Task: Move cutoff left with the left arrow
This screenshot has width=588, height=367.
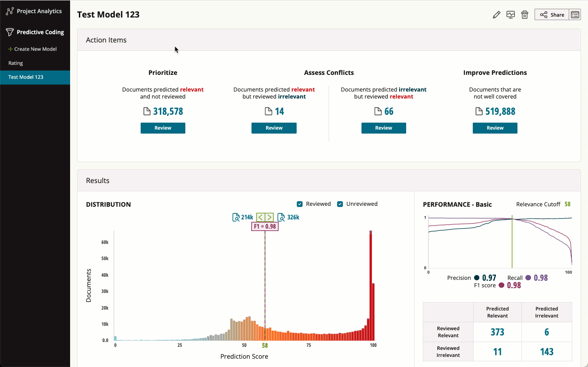Action: [260, 217]
